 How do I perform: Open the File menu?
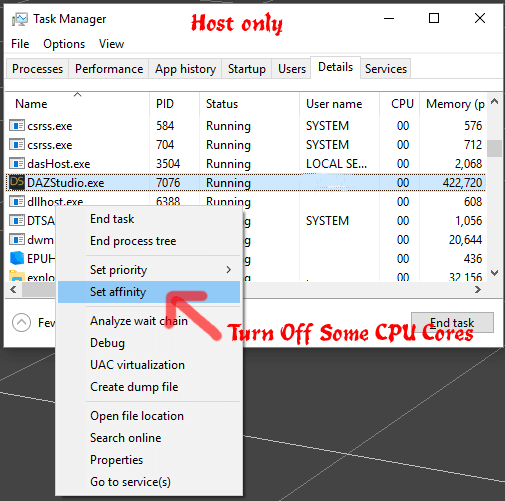pyautogui.click(x=20, y=44)
